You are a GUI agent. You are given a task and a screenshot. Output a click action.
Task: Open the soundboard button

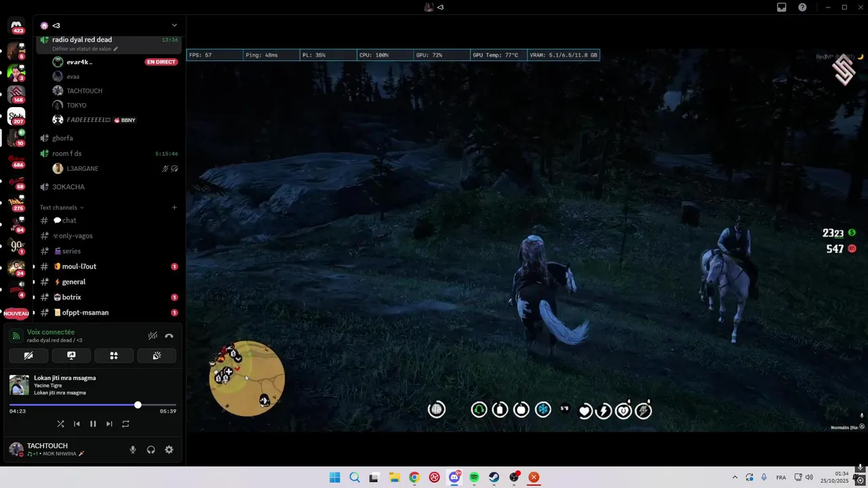click(157, 355)
